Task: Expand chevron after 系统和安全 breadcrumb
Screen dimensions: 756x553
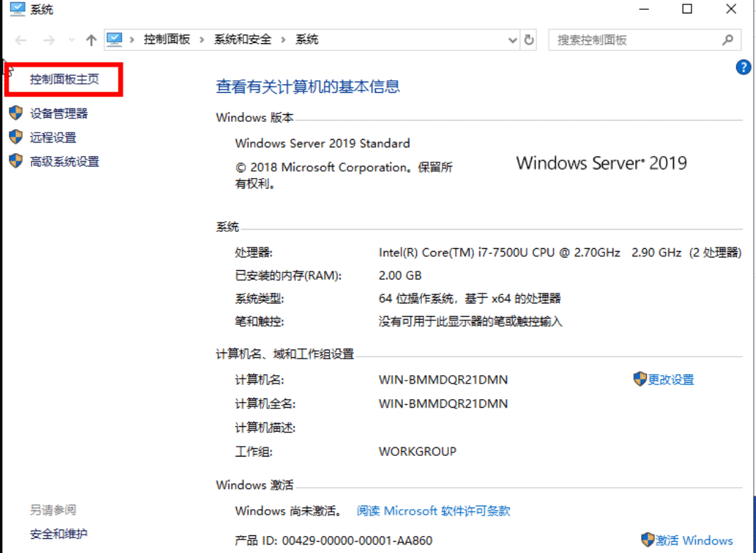Action: tap(284, 40)
